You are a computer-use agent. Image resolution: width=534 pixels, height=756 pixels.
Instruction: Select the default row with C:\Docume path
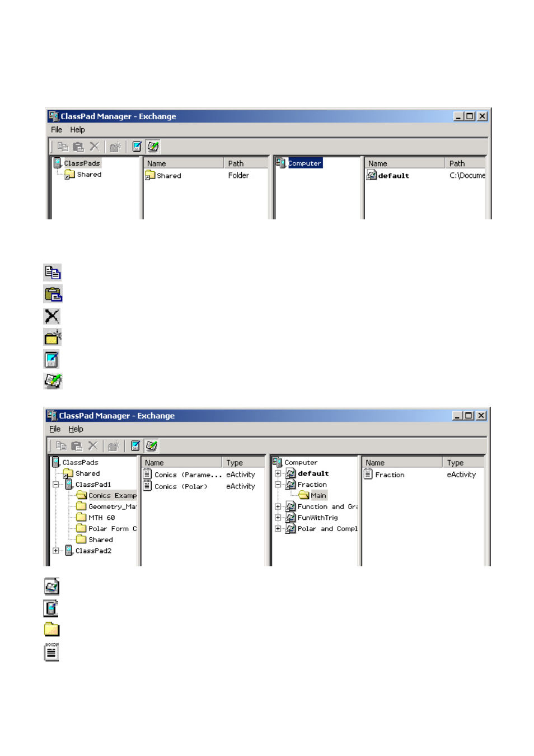(x=425, y=176)
